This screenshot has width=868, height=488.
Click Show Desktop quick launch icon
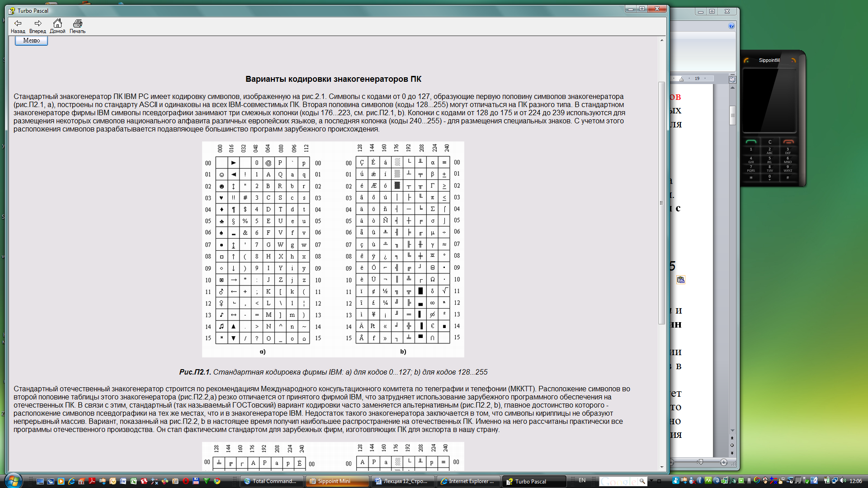(40, 481)
